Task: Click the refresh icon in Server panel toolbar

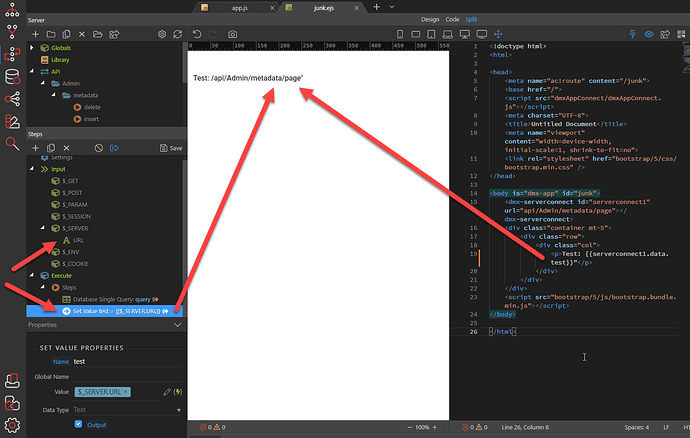Action: (x=178, y=34)
